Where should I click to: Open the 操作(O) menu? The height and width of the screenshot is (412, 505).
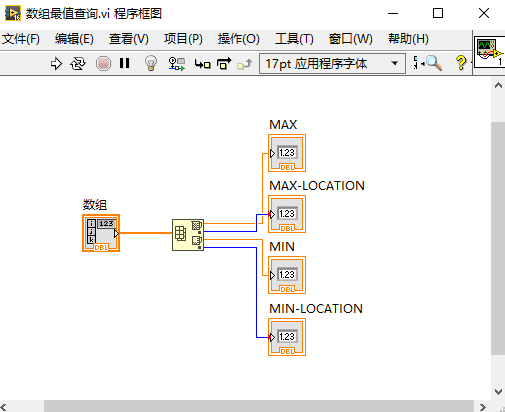tap(238, 39)
